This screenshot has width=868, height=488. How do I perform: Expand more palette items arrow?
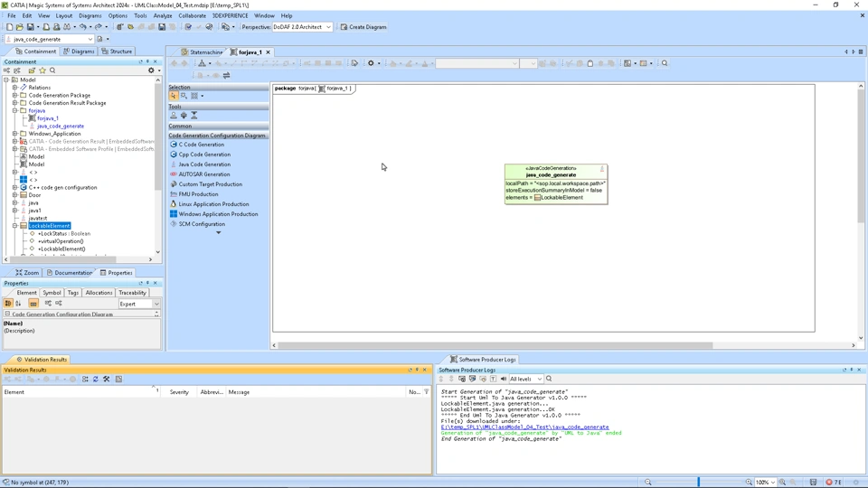218,233
